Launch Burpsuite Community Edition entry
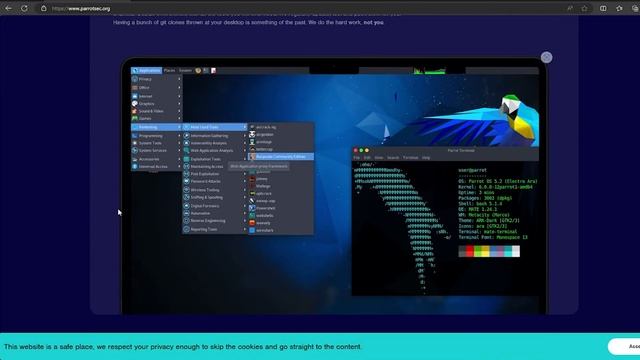 [281, 157]
